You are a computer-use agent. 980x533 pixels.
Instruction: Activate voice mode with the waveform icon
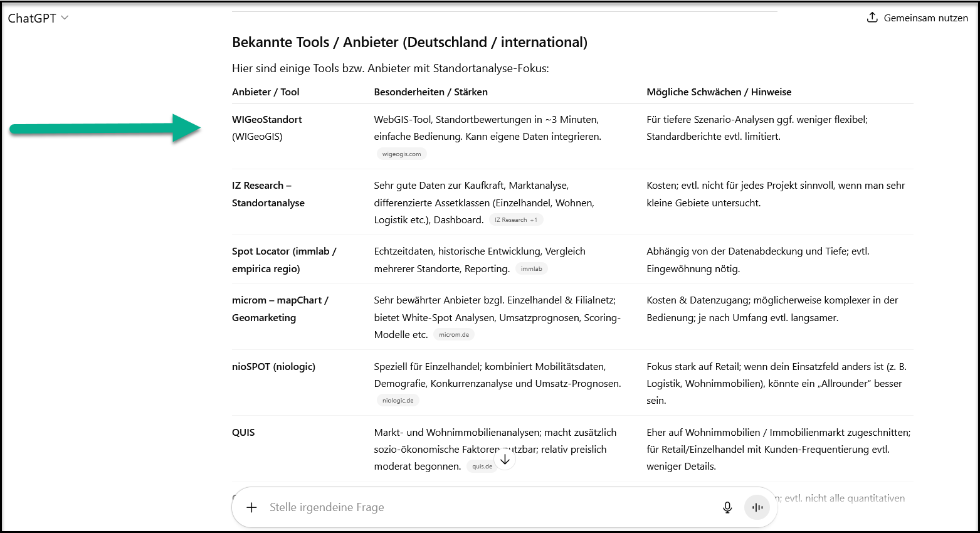(x=757, y=507)
